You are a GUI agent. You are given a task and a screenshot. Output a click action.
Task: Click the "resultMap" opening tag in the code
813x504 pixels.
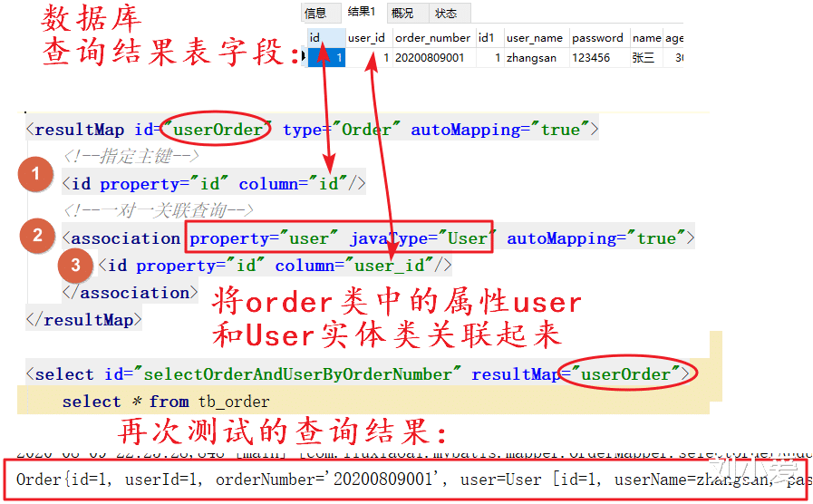75,129
